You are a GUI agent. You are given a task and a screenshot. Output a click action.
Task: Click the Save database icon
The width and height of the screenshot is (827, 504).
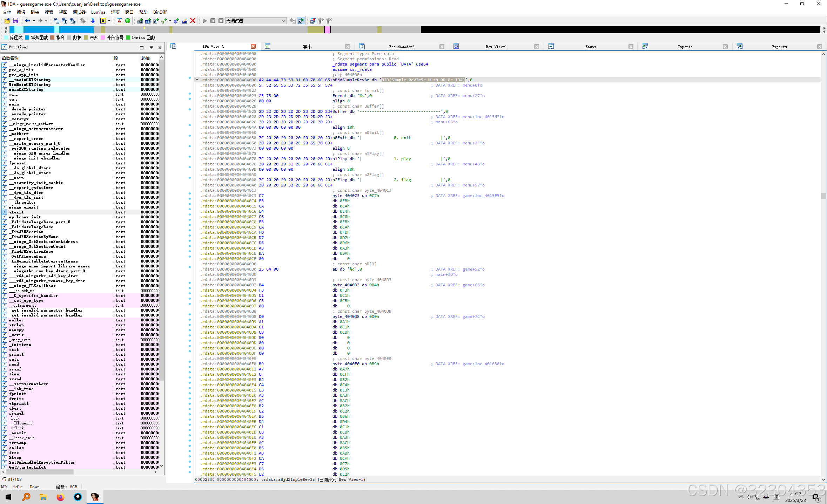tap(15, 21)
